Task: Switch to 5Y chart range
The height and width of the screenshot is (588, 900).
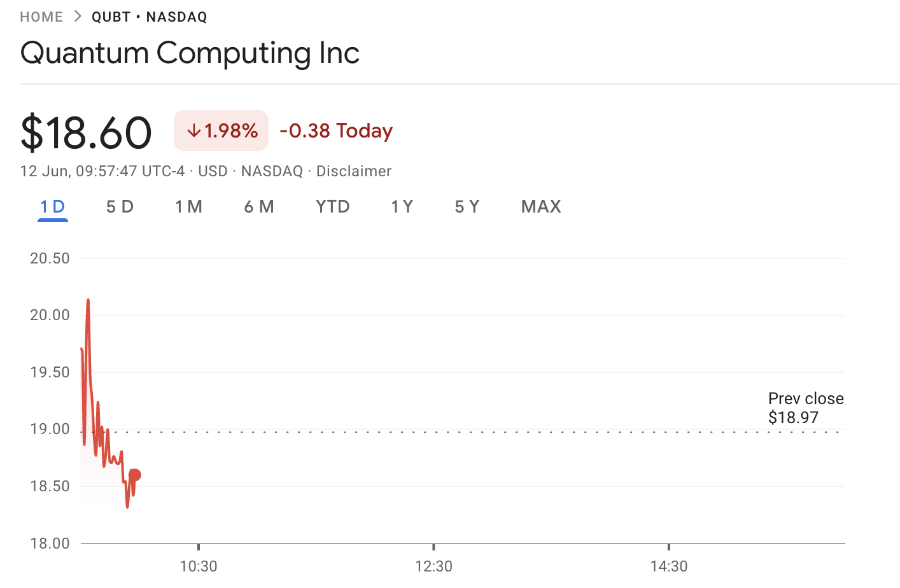Action: (x=467, y=207)
